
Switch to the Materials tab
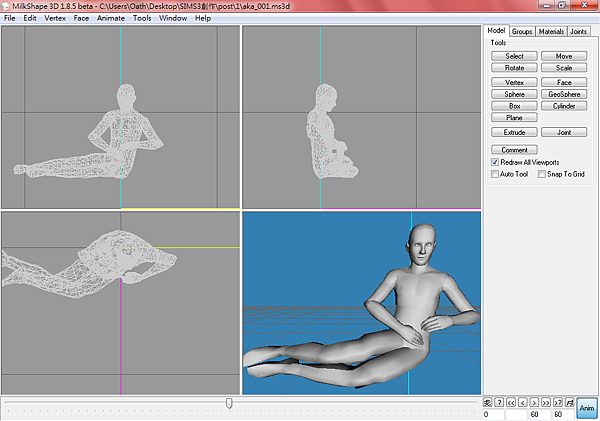point(551,32)
